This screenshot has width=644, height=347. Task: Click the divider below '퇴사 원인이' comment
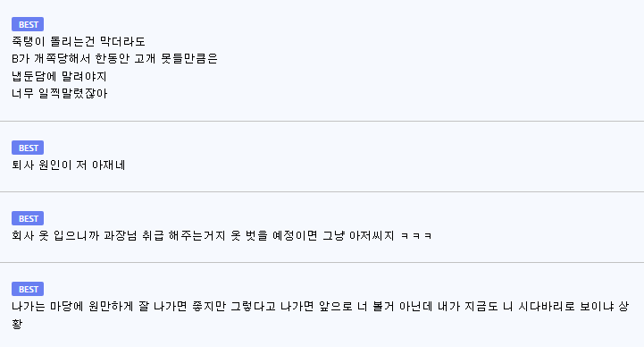(322, 192)
